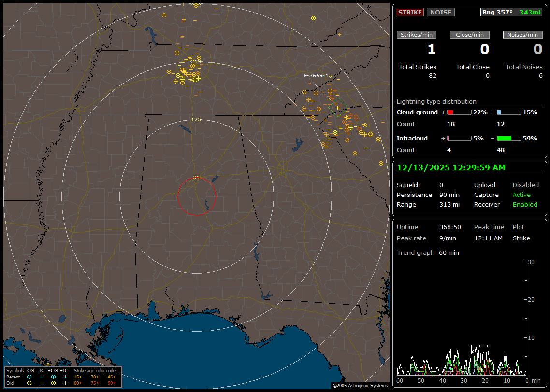Click the 90+ strike age color code
Viewport: 550px width, 392px height.
[111, 383]
